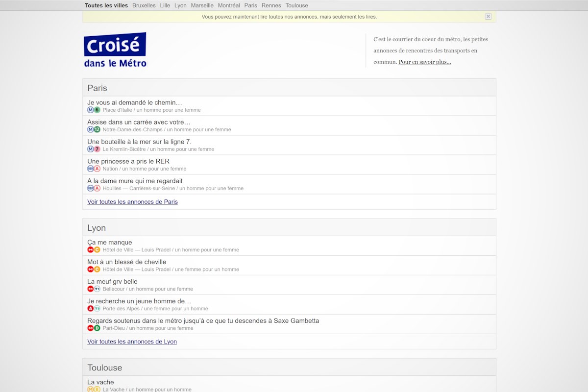
Task: Select the Bruxelles city tab
Action: [x=144, y=5]
